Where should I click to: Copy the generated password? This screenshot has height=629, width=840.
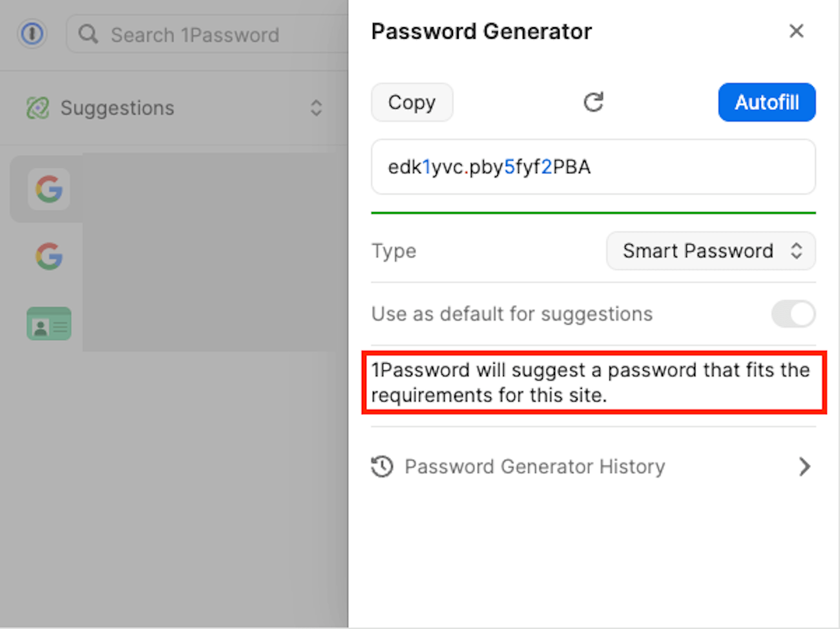tap(412, 101)
